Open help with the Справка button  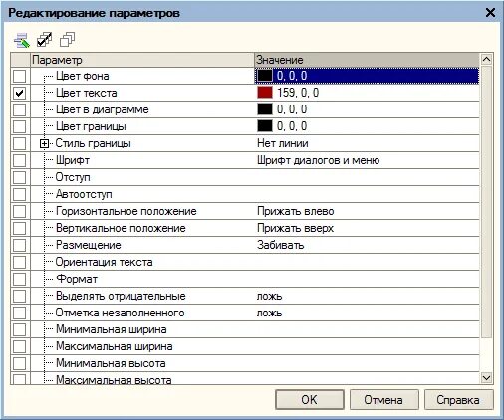click(458, 400)
